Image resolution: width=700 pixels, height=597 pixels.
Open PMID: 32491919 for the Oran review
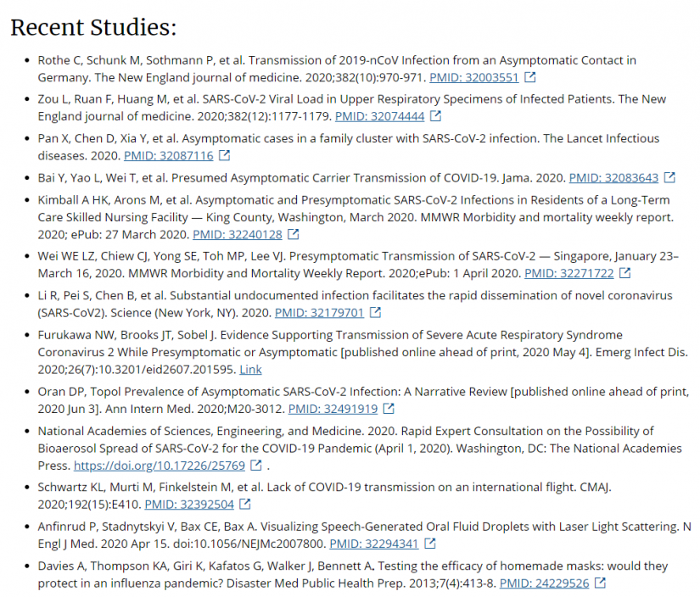[x=333, y=409]
